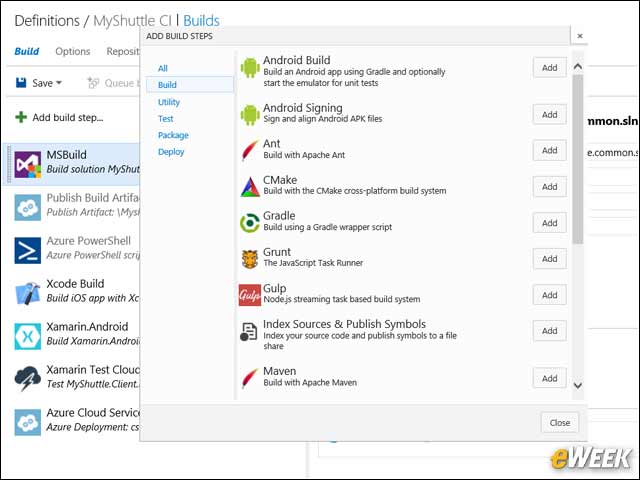Open the Definitions breadcrumb
This screenshot has height=480, width=640.
click(47, 21)
